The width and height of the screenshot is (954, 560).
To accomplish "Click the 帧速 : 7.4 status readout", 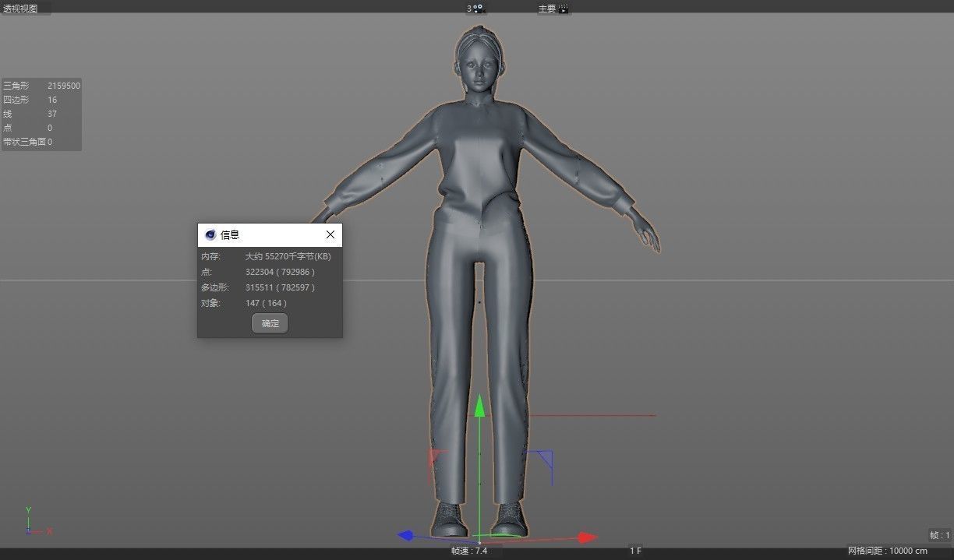I will (x=469, y=551).
